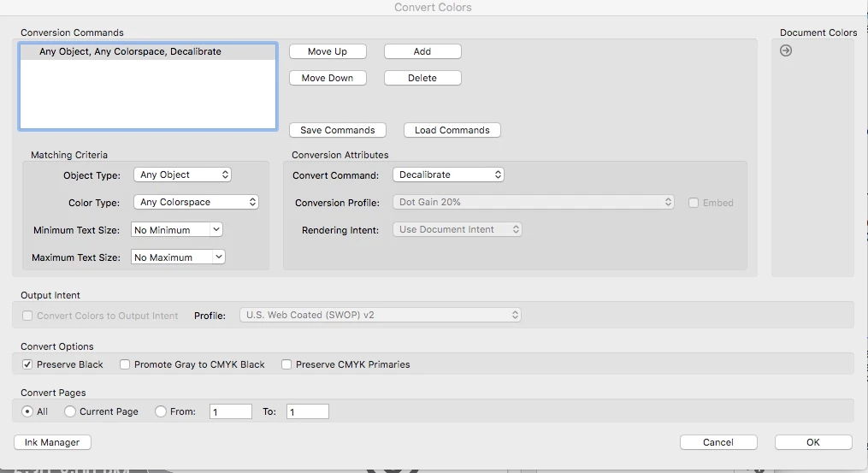Click the Maximum Text Size text field
Viewport: 868px width, 473px height.
coord(172,257)
